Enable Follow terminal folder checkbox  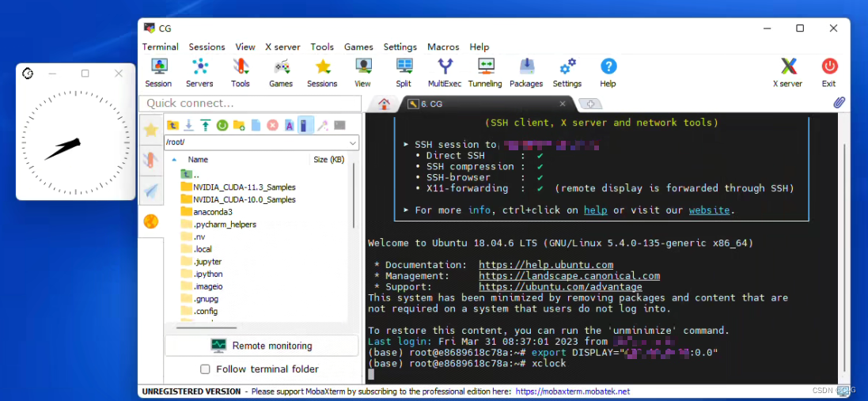pyautogui.click(x=205, y=369)
